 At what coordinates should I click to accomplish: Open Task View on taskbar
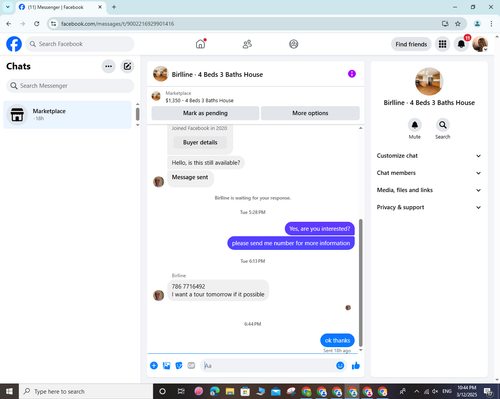[181, 391]
